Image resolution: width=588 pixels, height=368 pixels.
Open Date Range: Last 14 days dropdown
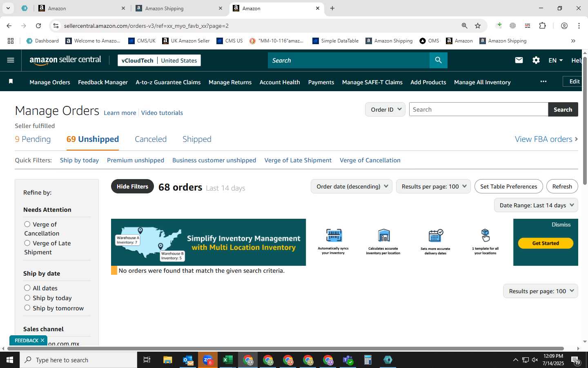tap(536, 205)
